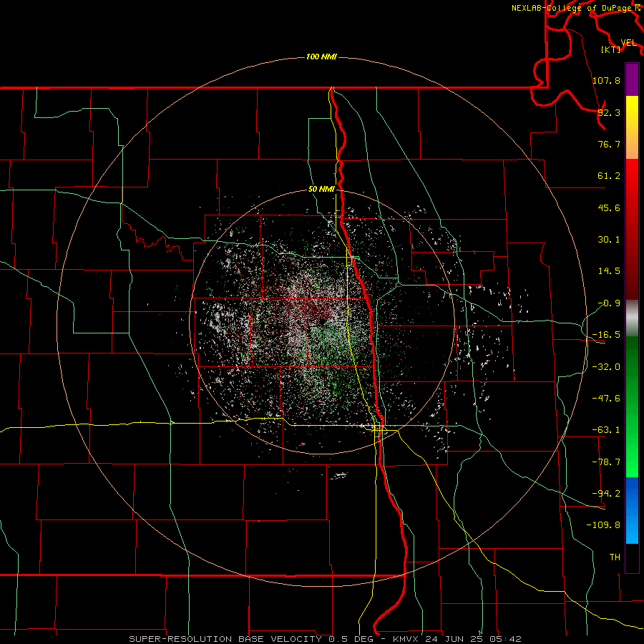Click the 107.8 velocity scale value
Screen dimensions: 644x644
tap(606, 80)
